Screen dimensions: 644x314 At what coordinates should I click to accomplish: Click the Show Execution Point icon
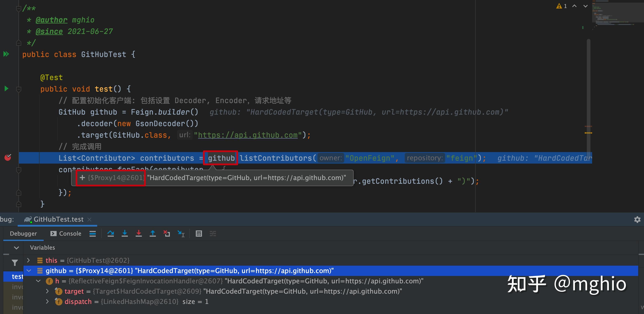(x=92, y=234)
